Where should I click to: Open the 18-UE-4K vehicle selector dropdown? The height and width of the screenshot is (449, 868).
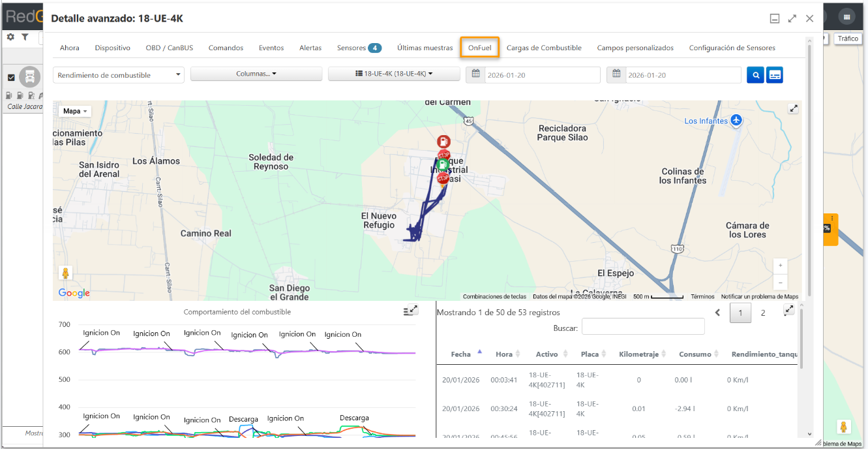pos(394,74)
